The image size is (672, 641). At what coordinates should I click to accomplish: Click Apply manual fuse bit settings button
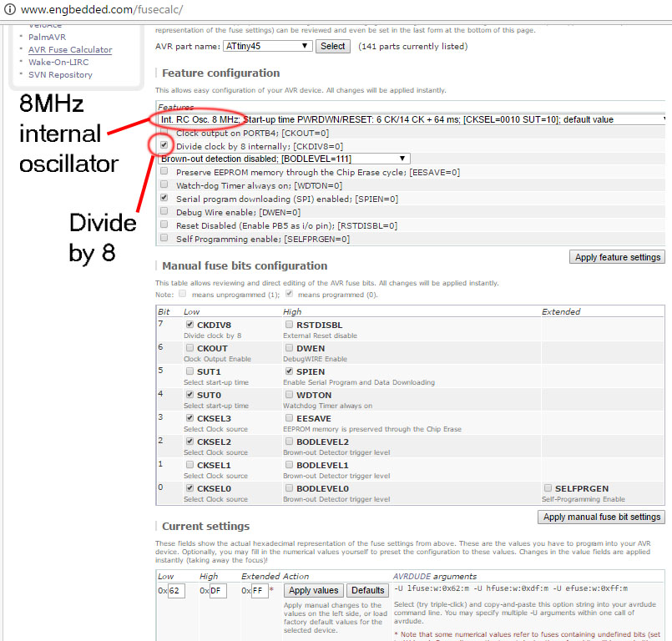tap(601, 517)
